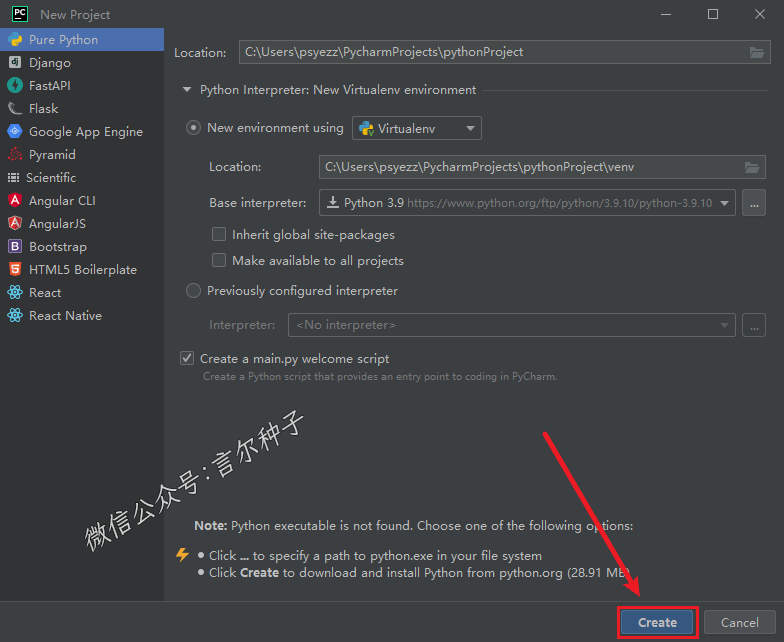784x642 pixels.
Task: Click download icon in Base interpreter field
Action: click(x=332, y=202)
